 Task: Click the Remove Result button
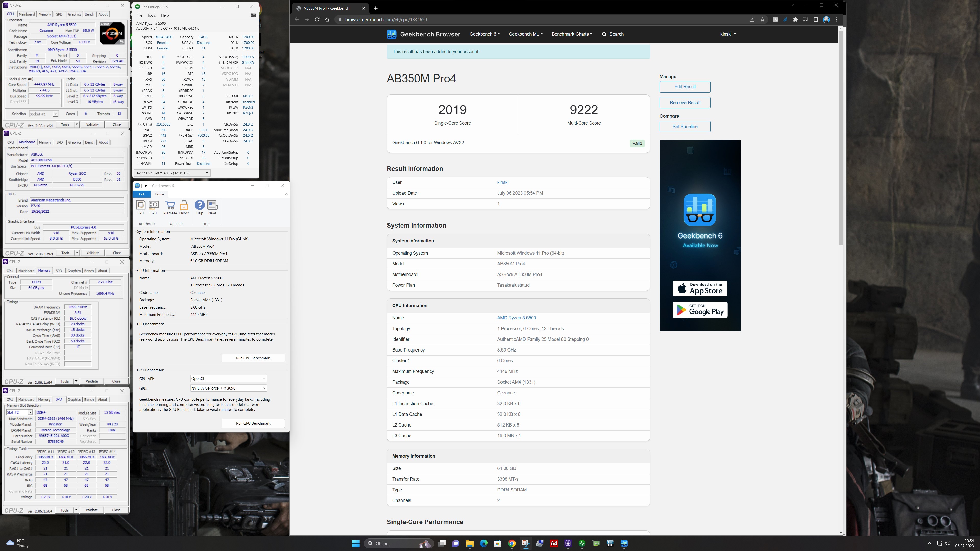click(685, 103)
